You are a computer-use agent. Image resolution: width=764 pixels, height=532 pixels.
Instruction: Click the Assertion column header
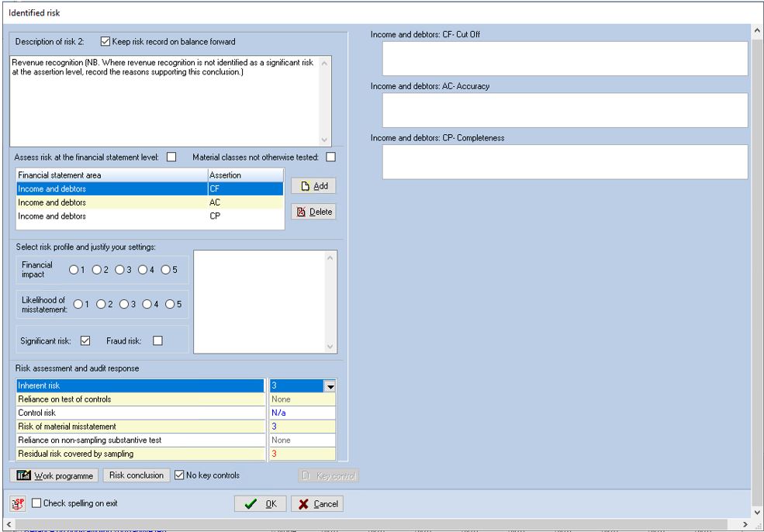[246, 175]
